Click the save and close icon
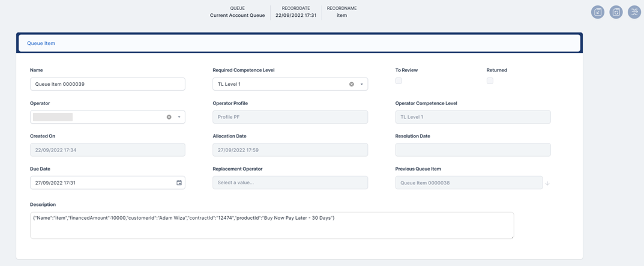Viewport: 644px width, 266px height. [598, 12]
